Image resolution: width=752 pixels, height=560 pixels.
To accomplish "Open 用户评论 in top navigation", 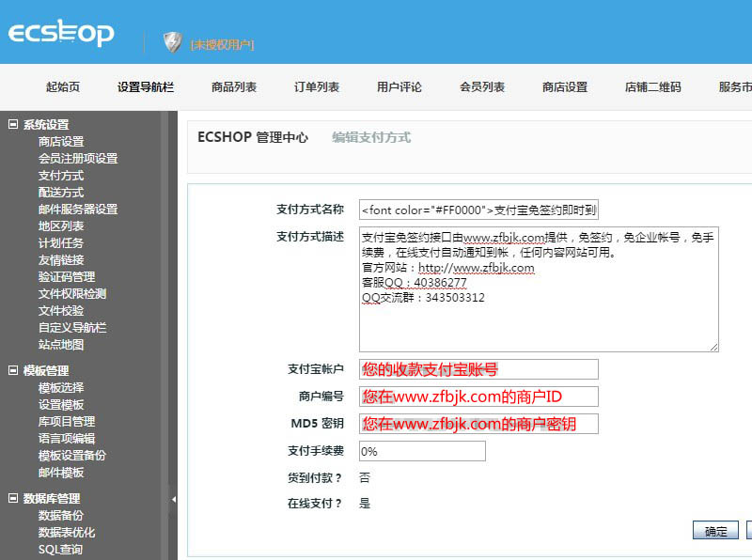I will [399, 86].
